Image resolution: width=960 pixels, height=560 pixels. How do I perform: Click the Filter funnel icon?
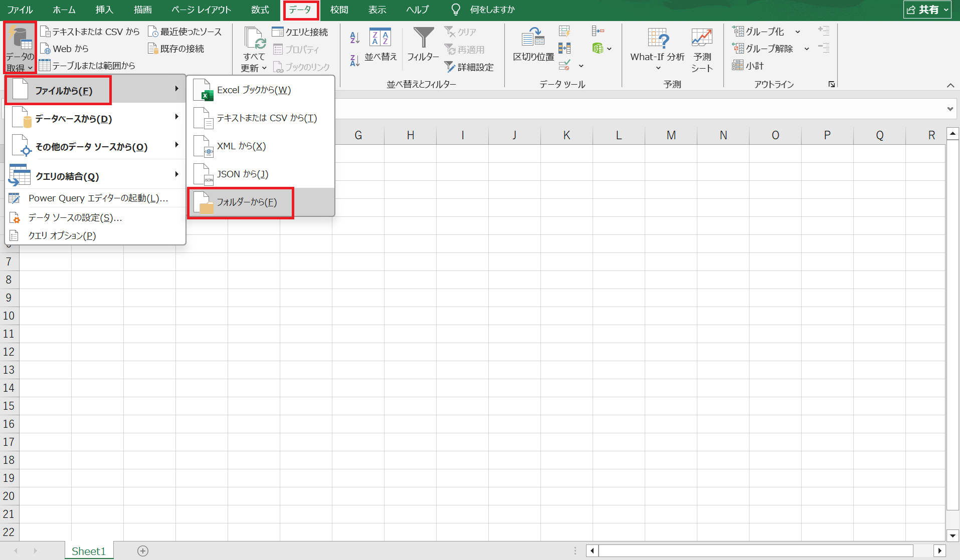[x=423, y=38]
